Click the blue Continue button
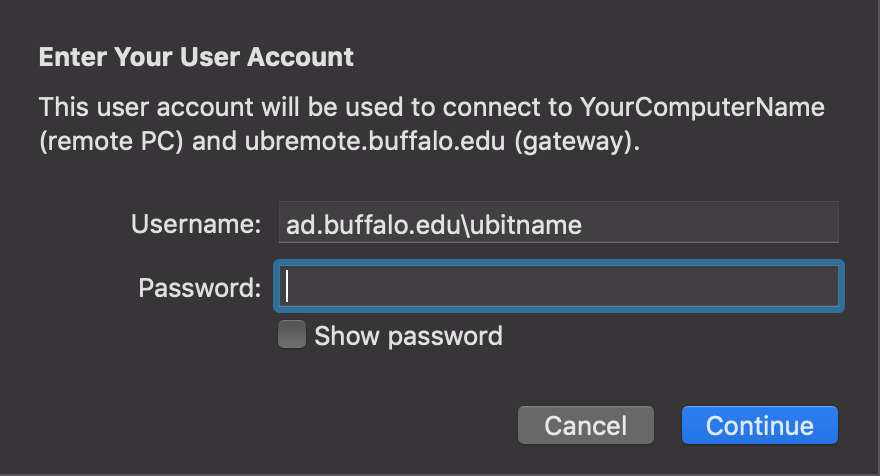The width and height of the screenshot is (880, 476). (x=759, y=425)
